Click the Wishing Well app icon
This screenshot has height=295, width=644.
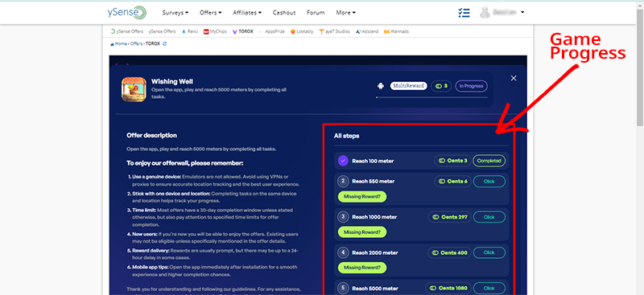pos(134,89)
